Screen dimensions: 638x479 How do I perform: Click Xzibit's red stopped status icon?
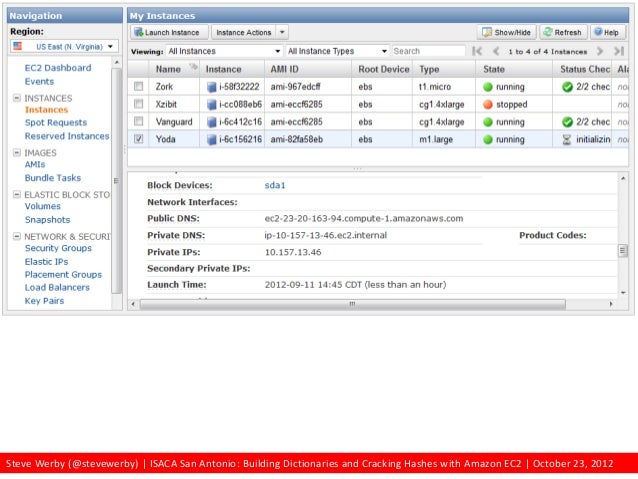coord(487,104)
